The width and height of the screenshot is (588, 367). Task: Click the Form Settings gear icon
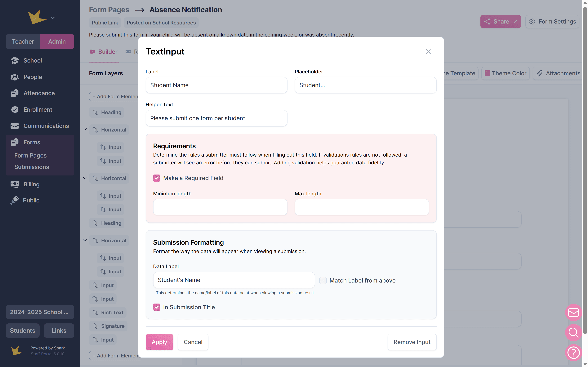tap(532, 22)
